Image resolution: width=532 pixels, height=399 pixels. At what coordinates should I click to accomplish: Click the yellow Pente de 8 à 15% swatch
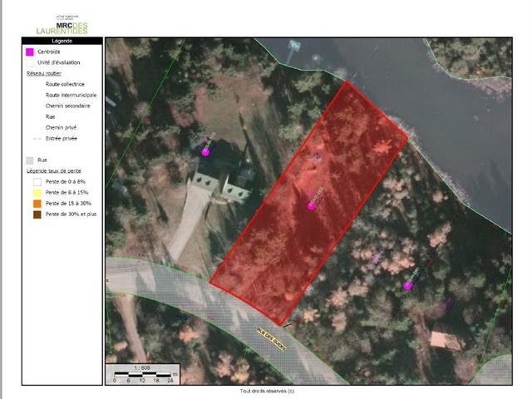pyautogui.click(x=37, y=191)
